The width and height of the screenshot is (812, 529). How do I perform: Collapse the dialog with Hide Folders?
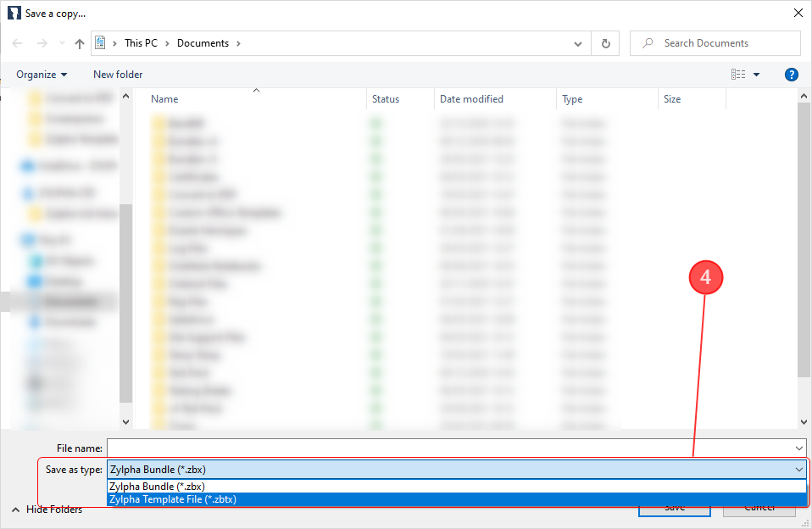point(53,510)
